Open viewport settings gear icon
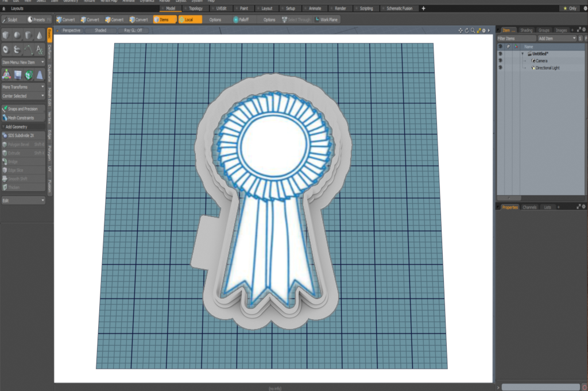Viewport: 588px width, 391px height. tap(483, 30)
